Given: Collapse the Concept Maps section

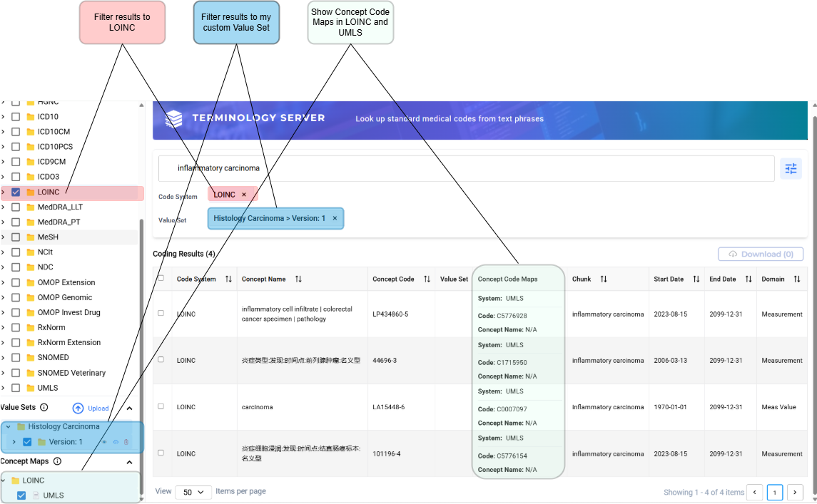Looking at the screenshot, I should [x=129, y=463].
